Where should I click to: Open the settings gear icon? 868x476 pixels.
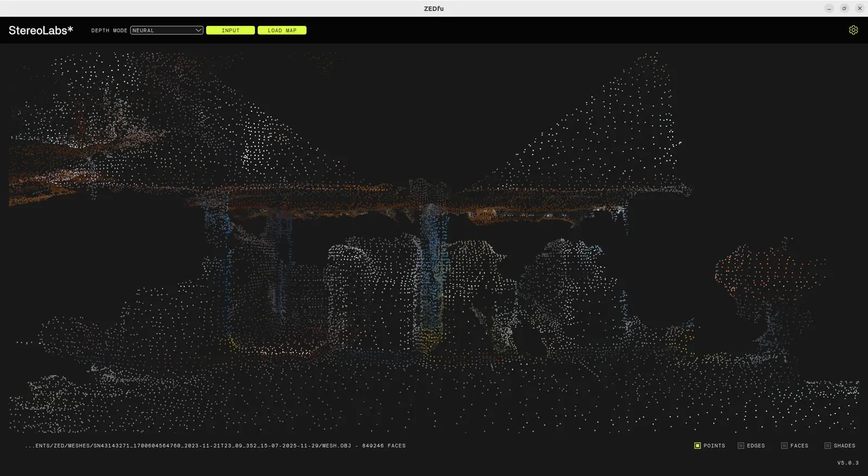pos(853,30)
